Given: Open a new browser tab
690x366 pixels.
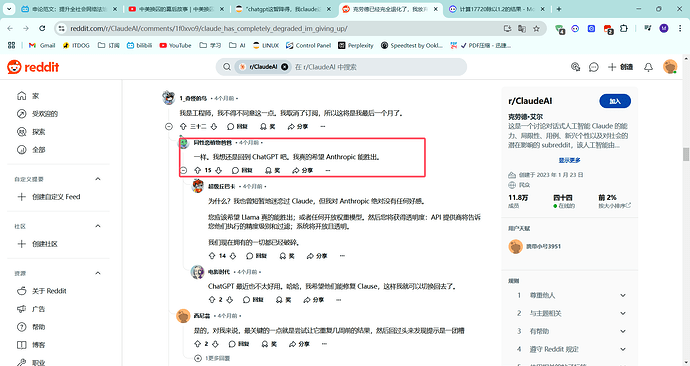Looking at the screenshot, I should click(x=559, y=9).
